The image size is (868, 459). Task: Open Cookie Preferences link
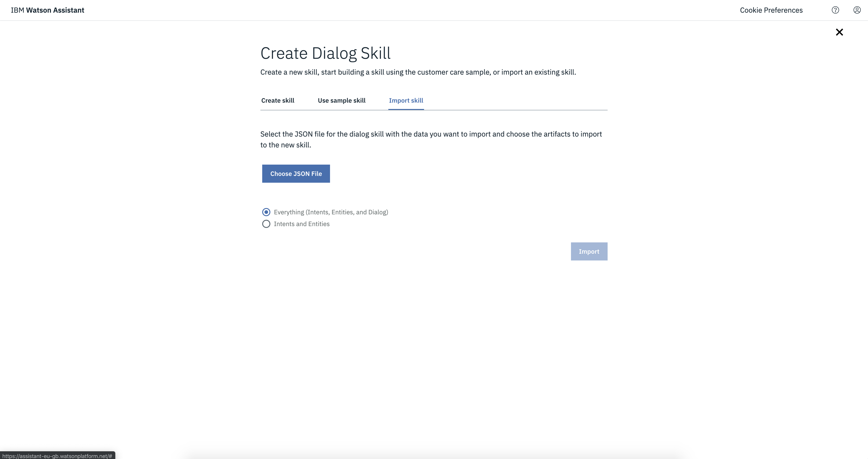771,10
